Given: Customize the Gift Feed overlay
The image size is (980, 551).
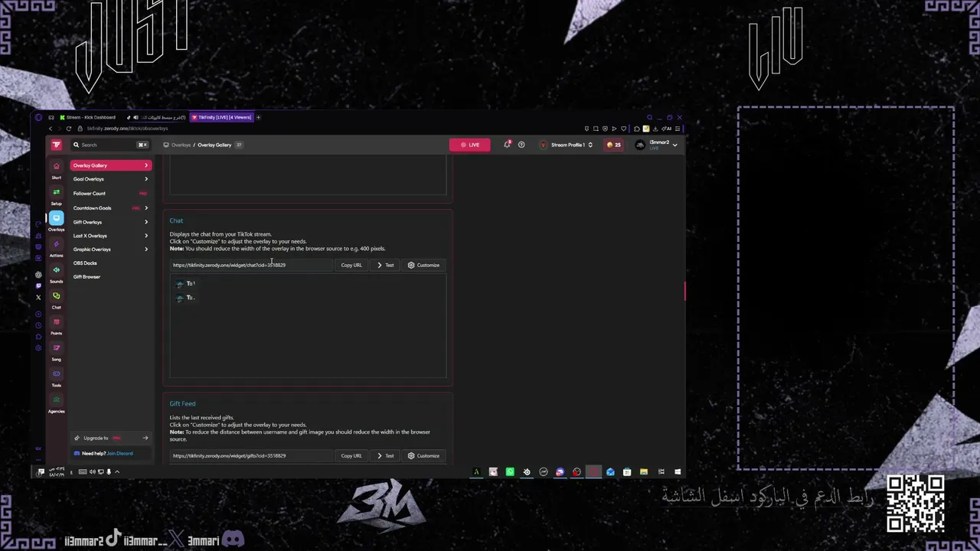Looking at the screenshot, I should [423, 455].
